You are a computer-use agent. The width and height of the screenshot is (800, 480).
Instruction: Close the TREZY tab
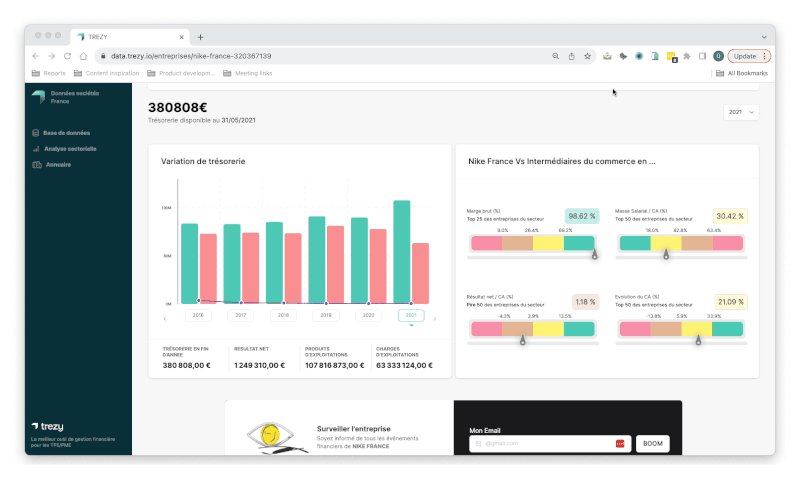[x=181, y=37]
